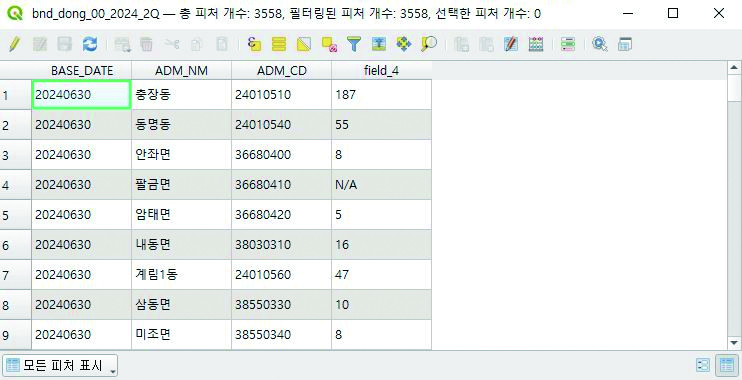Switch to form view
Viewport: 742px width, 380px height.
coord(703,365)
